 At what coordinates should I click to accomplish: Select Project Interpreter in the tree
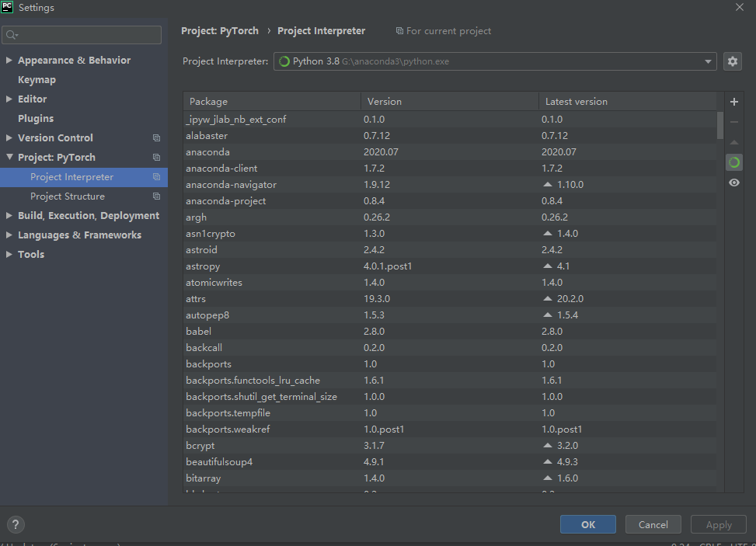pos(84,177)
